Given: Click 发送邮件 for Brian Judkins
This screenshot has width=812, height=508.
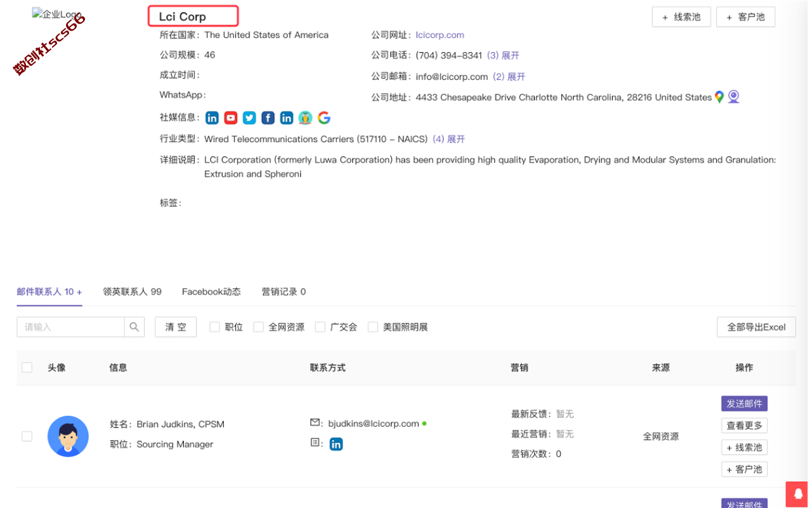Looking at the screenshot, I should click(744, 404).
